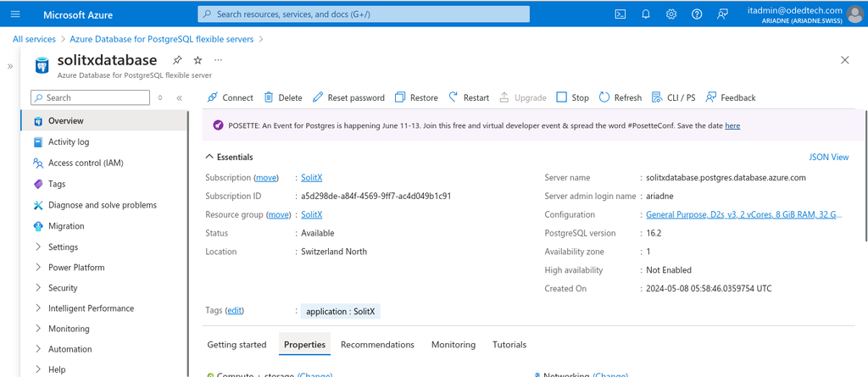Click the resource menu Search field

90,97
